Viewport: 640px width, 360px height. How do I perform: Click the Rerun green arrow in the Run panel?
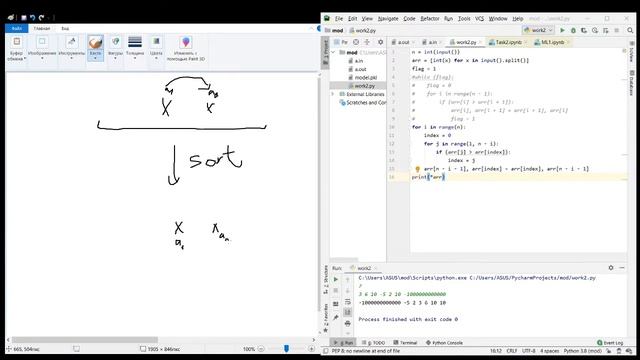coord(336,280)
